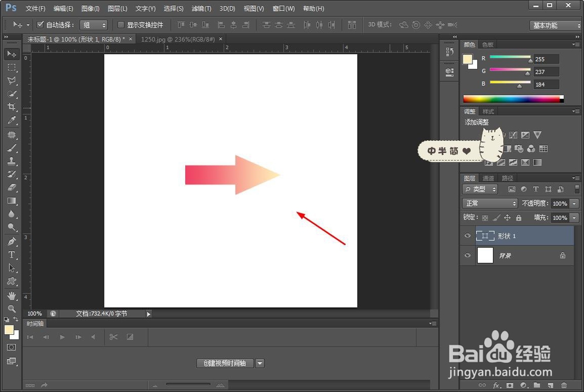
Task: Open the 不透明度 opacity dropdown arrow
Action: (575, 203)
